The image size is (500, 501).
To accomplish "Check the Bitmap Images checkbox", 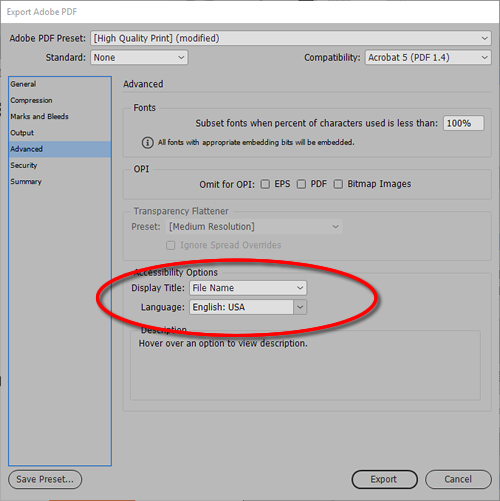I will (x=338, y=184).
